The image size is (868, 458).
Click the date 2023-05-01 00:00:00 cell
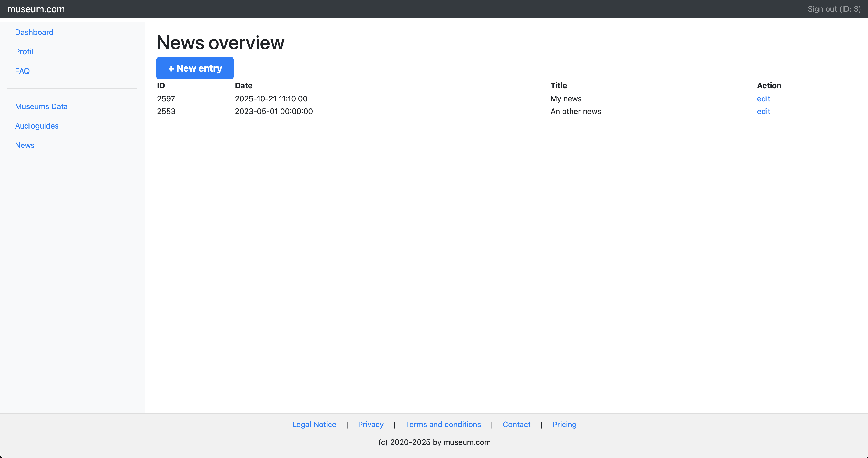pos(273,111)
